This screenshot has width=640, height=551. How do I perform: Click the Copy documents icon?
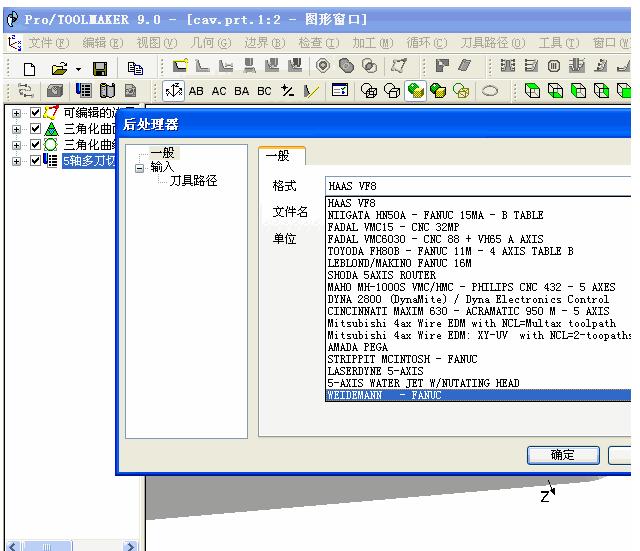point(135,68)
